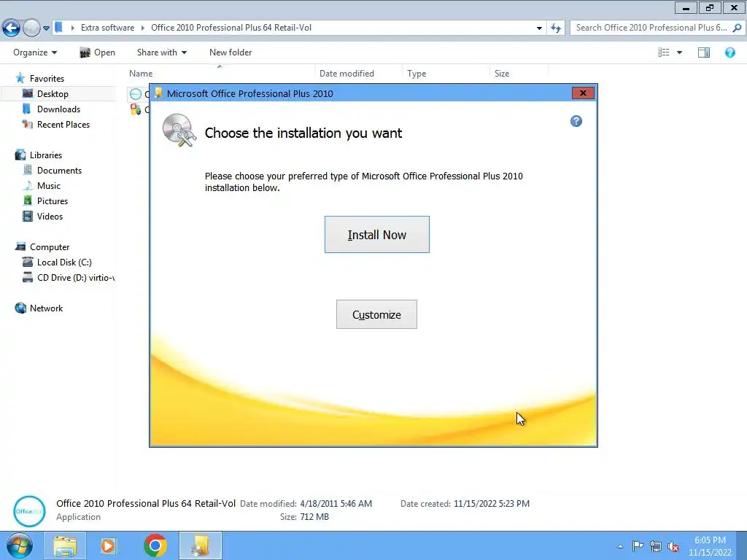Screen dimensions: 747x560
Task: Click the Office application file icon in list
Action: coord(135,94)
